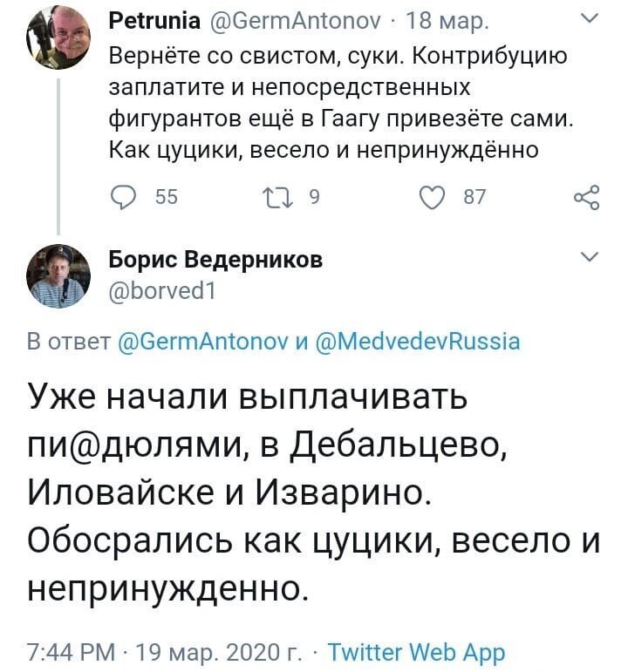View the 9 retweets count
628x672 pixels.
314,197
